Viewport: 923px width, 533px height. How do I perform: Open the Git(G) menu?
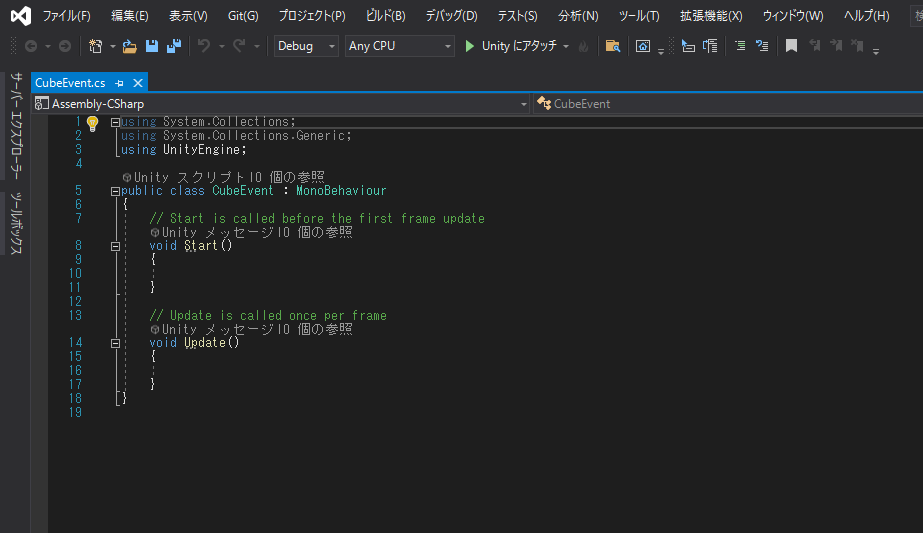tap(243, 16)
